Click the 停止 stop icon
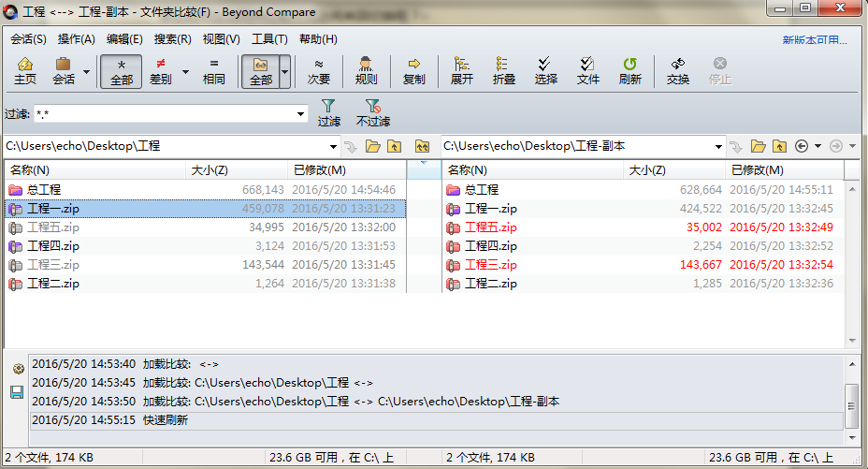The width and height of the screenshot is (868, 469). (x=719, y=71)
